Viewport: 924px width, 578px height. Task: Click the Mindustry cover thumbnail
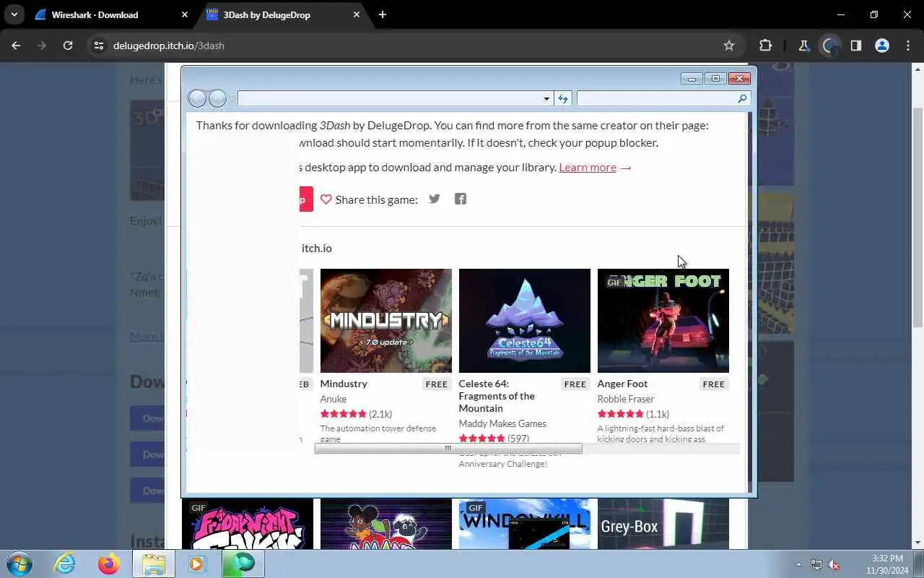tap(386, 321)
